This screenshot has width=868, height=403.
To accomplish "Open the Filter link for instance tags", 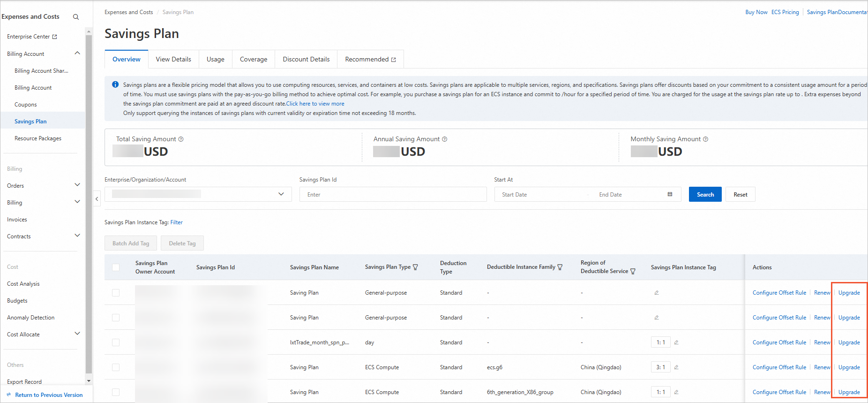I will point(177,222).
